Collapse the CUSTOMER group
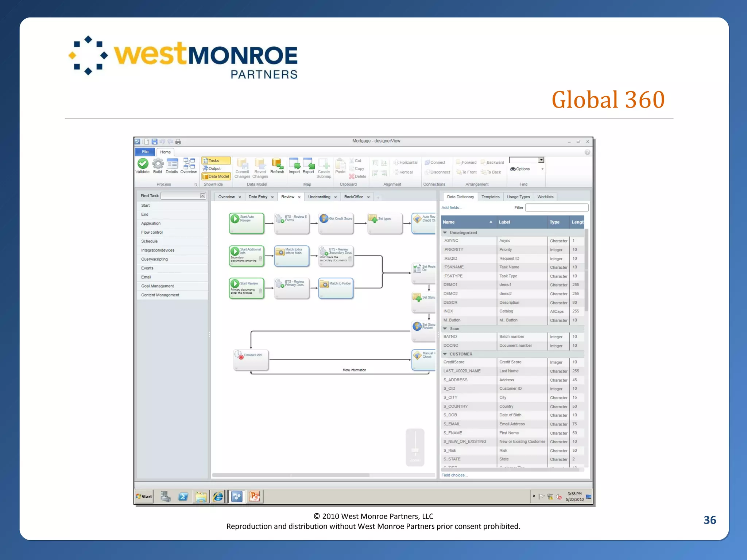 [445, 354]
